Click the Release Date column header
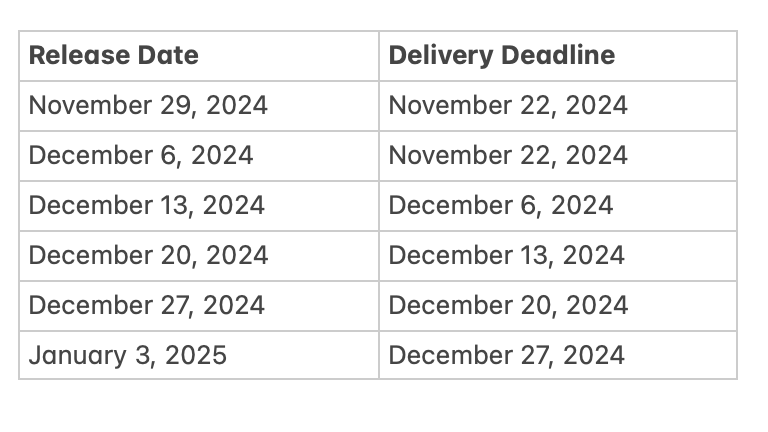 tap(199, 56)
